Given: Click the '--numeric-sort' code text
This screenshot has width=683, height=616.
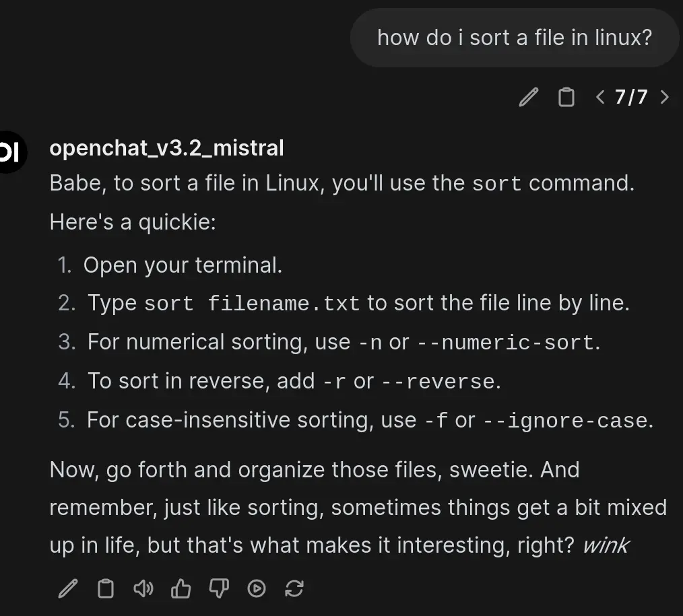Looking at the screenshot, I should (505, 342).
